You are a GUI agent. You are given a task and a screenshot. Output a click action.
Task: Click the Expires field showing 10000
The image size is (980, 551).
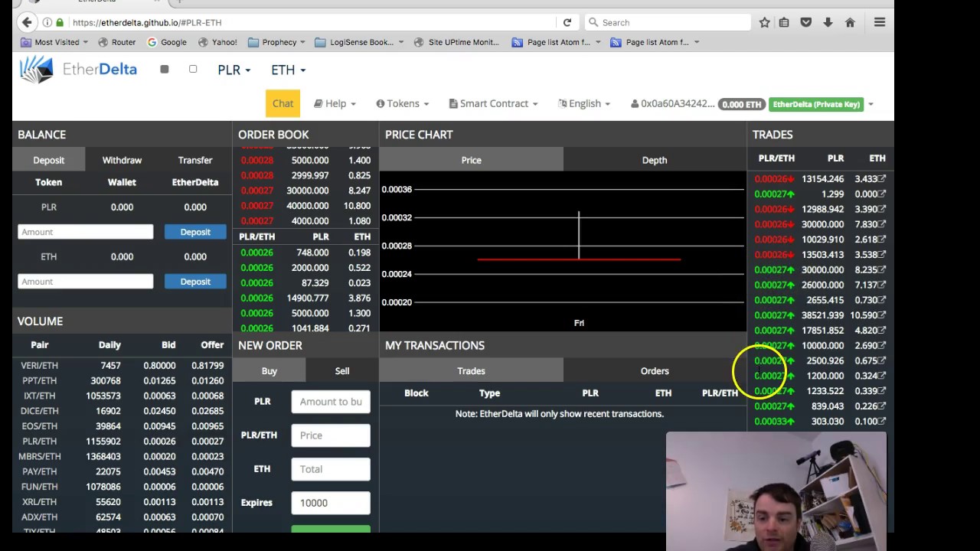[x=331, y=503]
